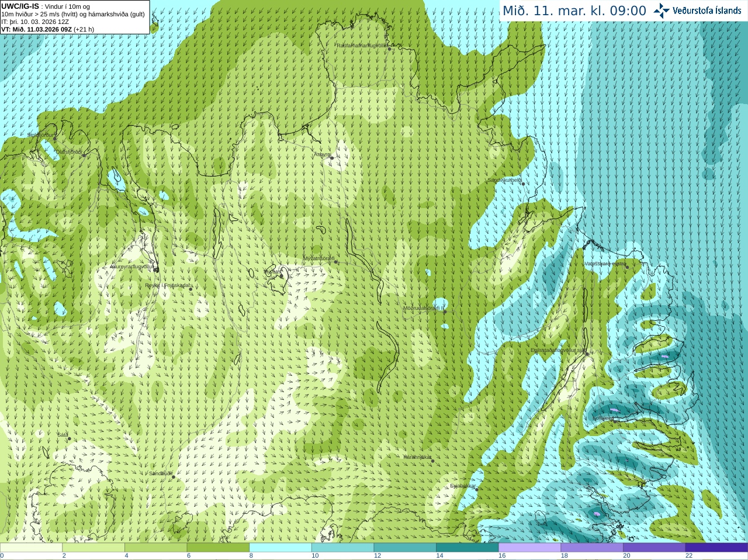
Task: Select the 6–8 m/s dark green swatch
Action: pyautogui.click(x=218, y=548)
